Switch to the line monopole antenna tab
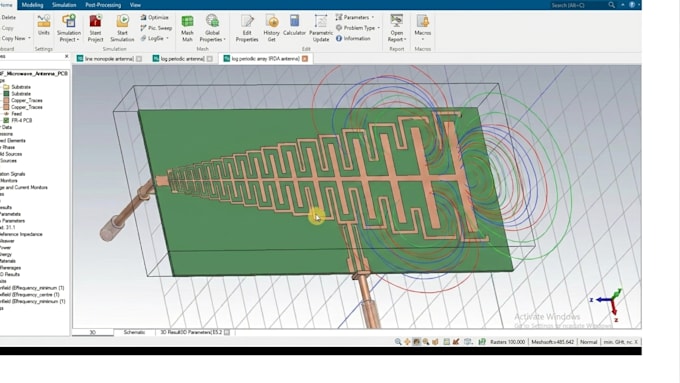 (x=108, y=59)
